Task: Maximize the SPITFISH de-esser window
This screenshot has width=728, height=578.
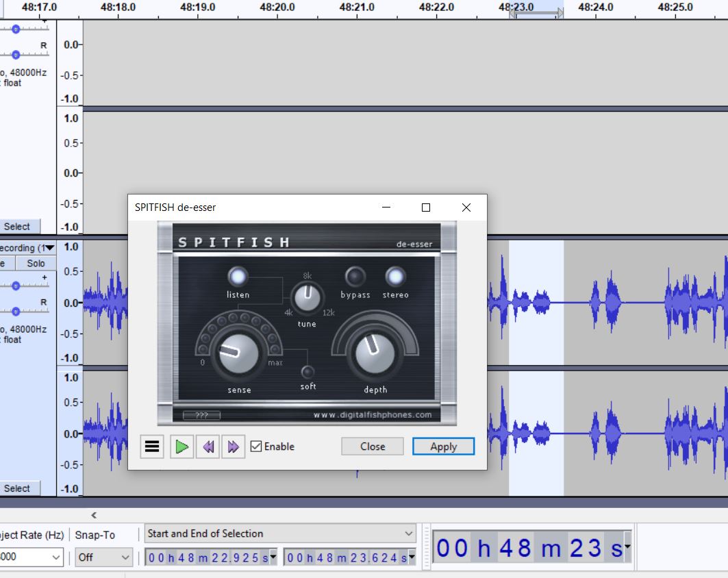Action: pyautogui.click(x=426, y=208)
